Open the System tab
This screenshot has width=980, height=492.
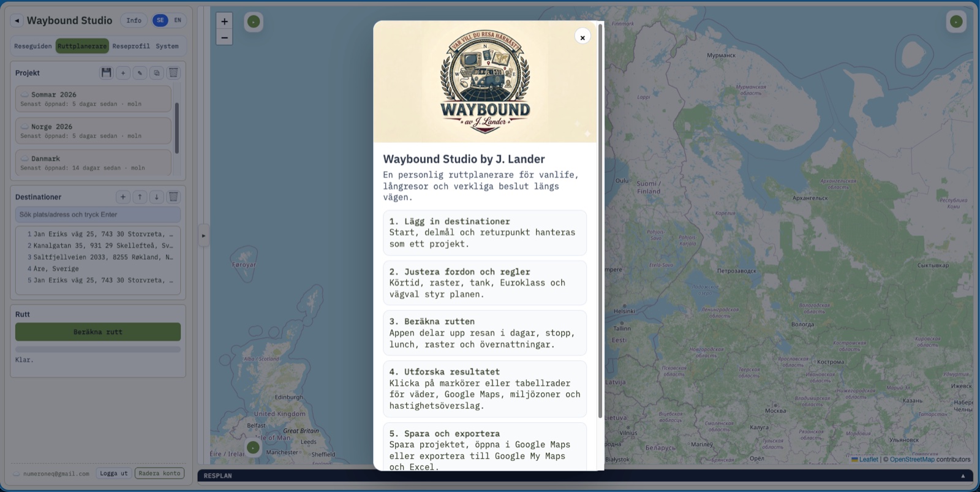167,46
